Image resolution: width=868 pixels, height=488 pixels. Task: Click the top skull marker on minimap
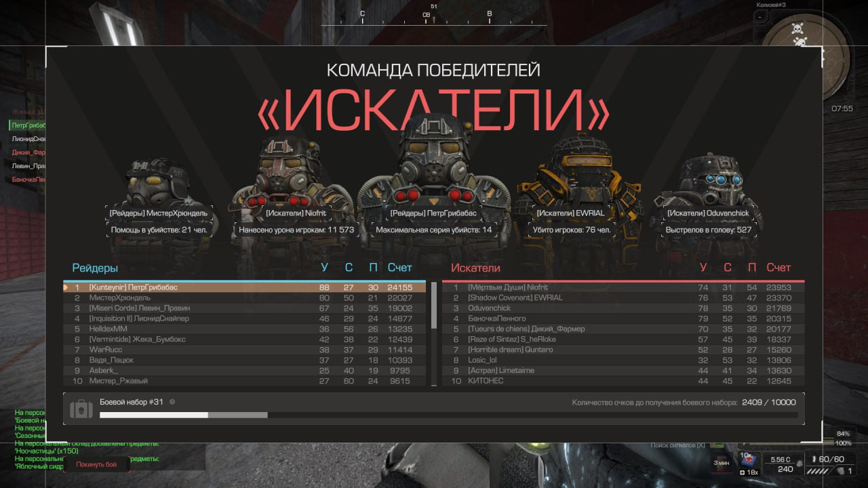pyautogui.click(x=797, y=28)
